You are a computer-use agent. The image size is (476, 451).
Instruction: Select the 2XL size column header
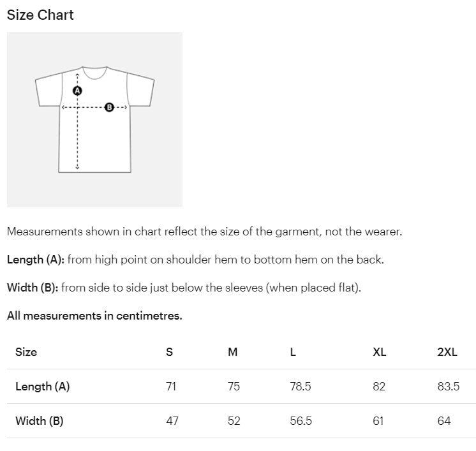coord(447,352)
